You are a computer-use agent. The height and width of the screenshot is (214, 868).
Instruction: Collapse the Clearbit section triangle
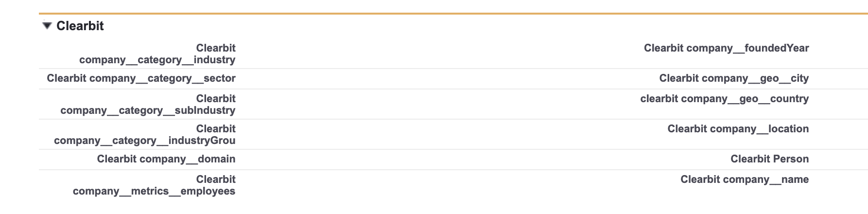click(47, 26)
